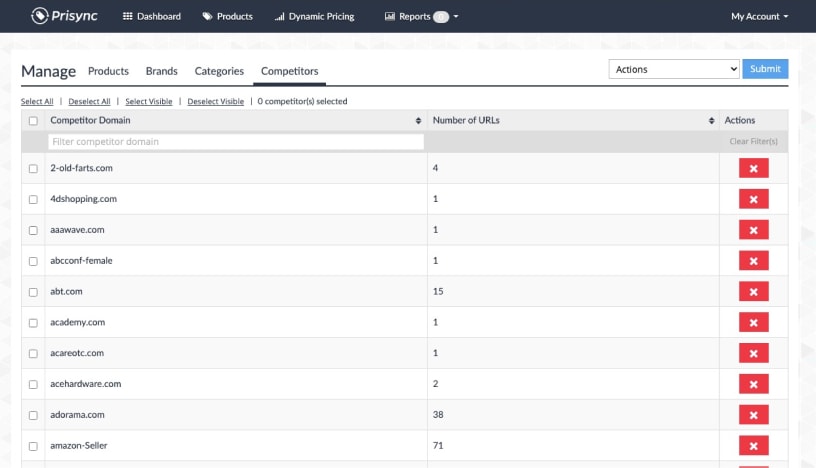
Task: Sort by Number of URLs arrows
Action: pyautogui.click(x=711, y=120)
